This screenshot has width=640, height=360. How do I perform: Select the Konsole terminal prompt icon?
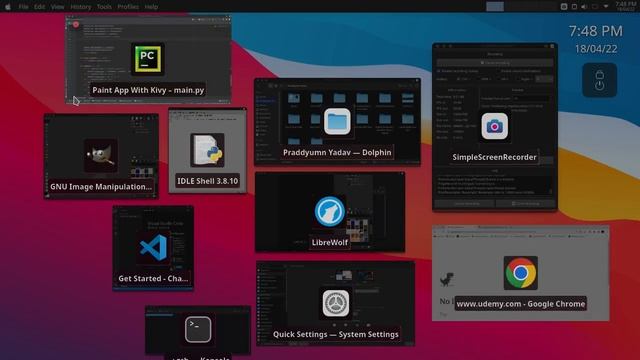click(198, 329)
